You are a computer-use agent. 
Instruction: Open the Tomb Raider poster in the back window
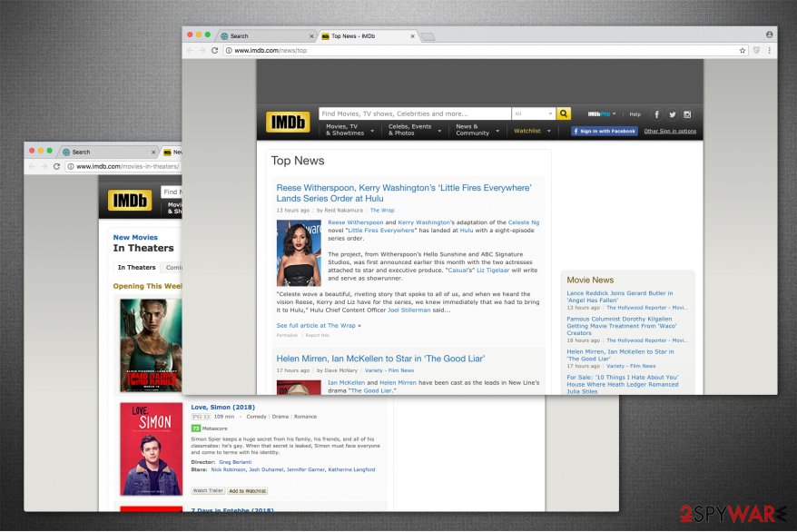tap(151, 345)
